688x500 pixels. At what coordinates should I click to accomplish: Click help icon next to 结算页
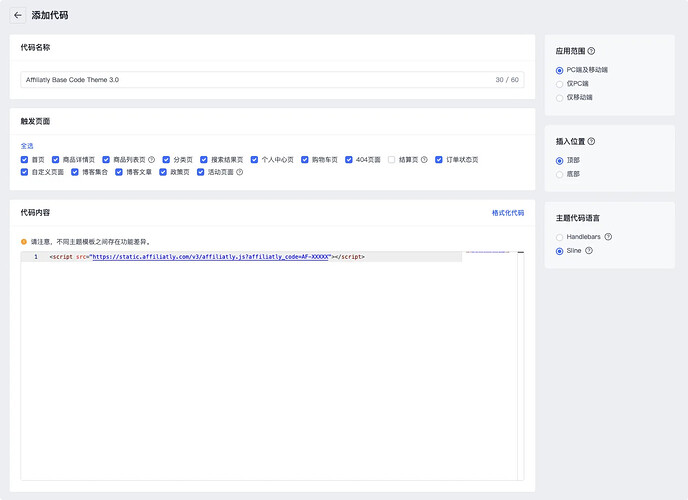(x=424, y=160)
